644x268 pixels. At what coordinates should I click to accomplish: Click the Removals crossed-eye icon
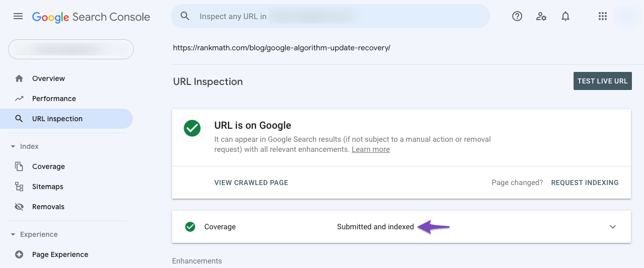coord(19,207)
